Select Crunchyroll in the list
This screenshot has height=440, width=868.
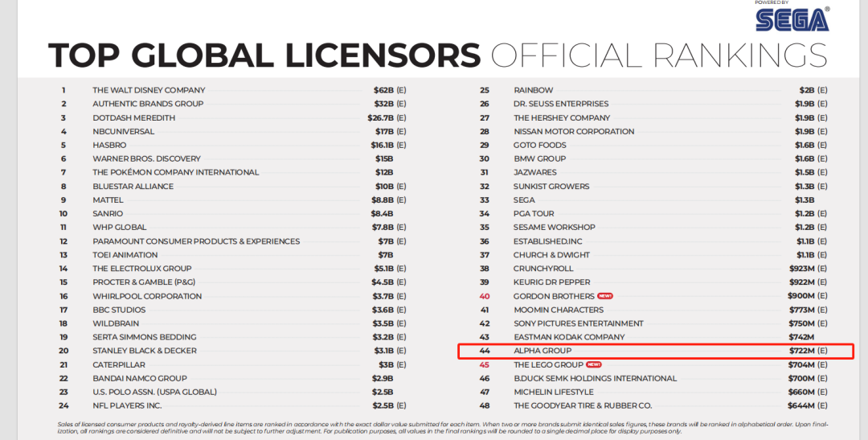pos(543,269)
